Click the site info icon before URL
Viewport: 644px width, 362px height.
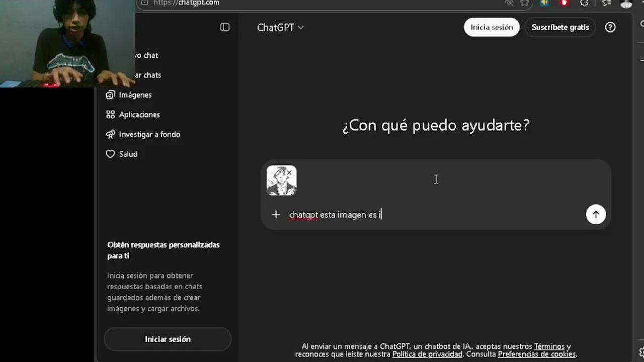click(x=145, y=3)
